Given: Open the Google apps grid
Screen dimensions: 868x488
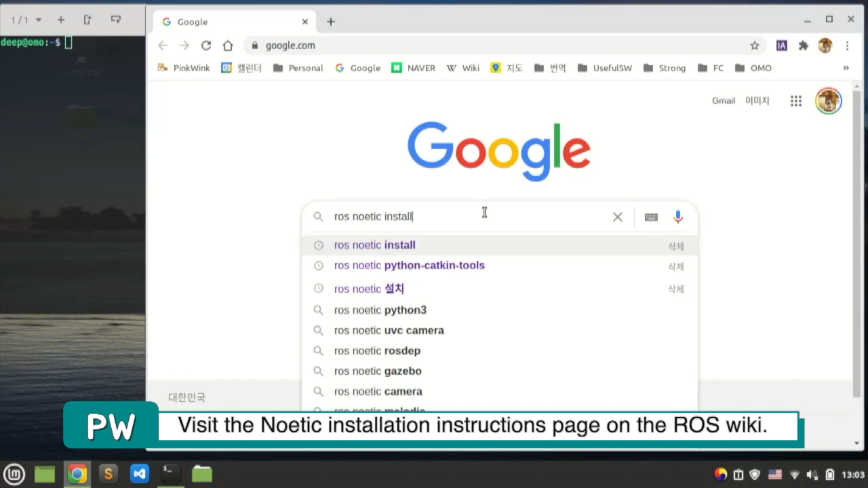Looking at the screenshot, I should click(796, 101).
